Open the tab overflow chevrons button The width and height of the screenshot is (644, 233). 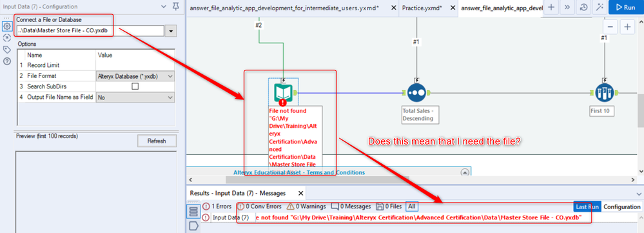point(567,7)
